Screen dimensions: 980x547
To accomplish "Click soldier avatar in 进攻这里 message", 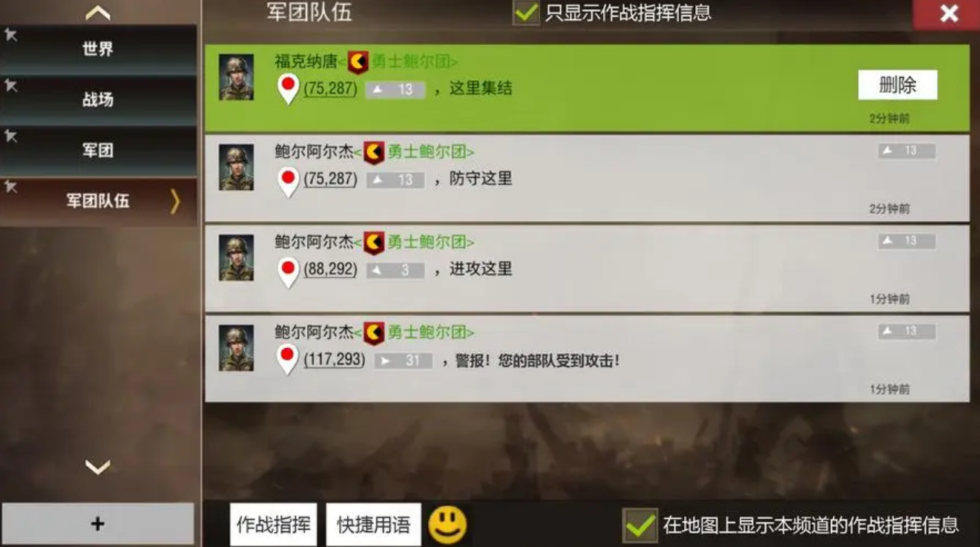I will pyautogui.click(x=237, y=258).
